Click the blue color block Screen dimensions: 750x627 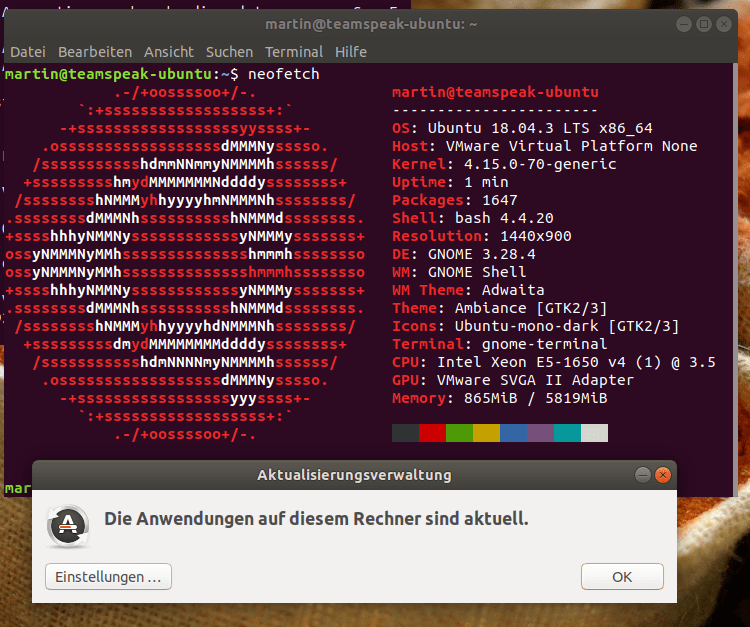[513, 433]
